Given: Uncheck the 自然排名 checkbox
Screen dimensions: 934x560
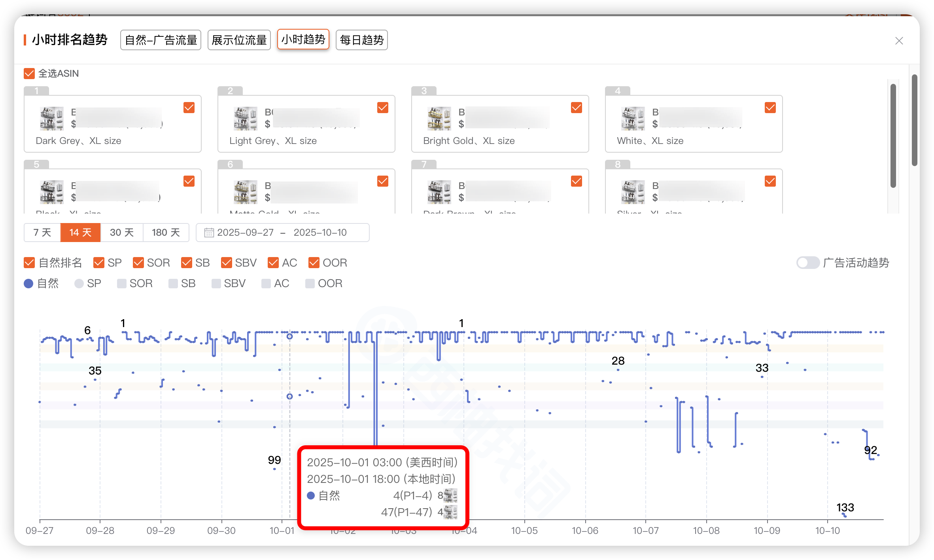Looking at the screenshot, I should point(29,263).
